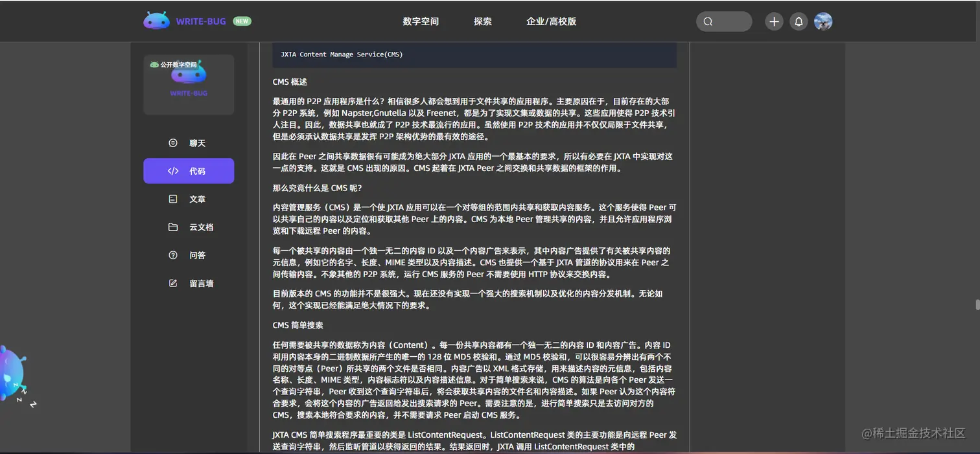Viewport: 980px width, 454px height.
Task: Click the magnifier icon in search bar
Action: tap(707, 21)
